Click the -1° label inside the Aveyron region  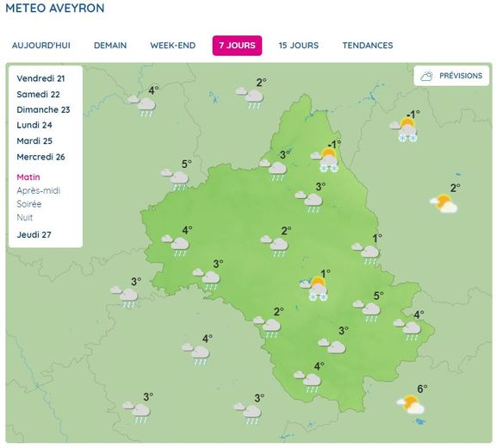pos(335,144)
